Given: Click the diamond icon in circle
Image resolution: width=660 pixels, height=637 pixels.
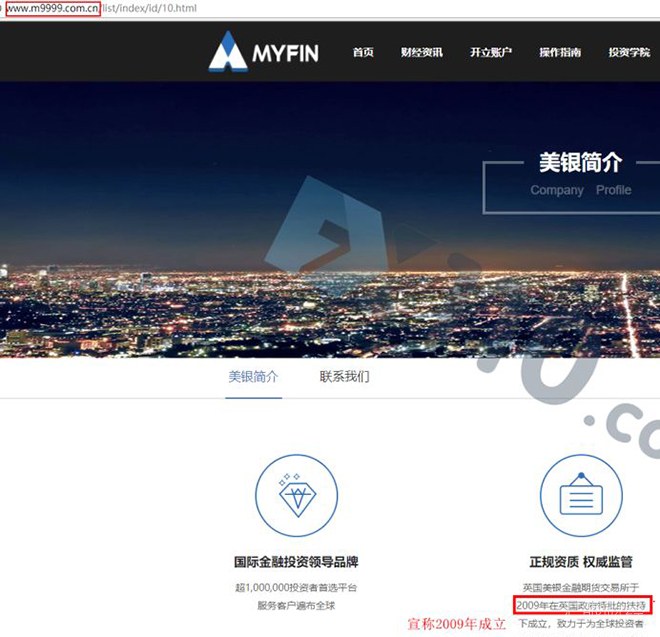Looking at the screenshot, I should (296, 495).
